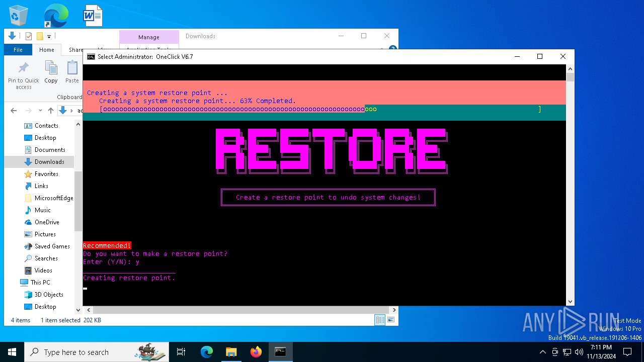Click Explorer Up directory arrow
644x362 pixels.
coord(50,111)
